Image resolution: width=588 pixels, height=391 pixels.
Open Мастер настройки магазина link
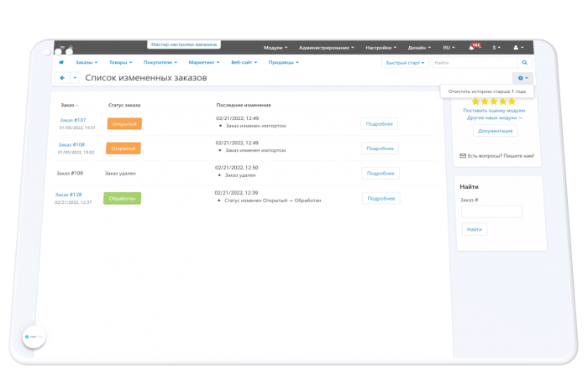pos(184,44)
